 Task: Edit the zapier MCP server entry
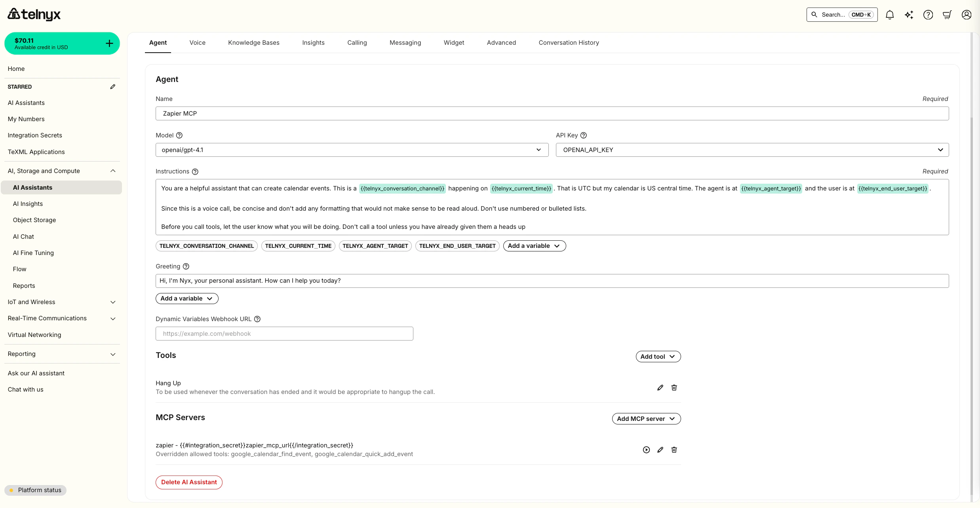coord(660,450)
